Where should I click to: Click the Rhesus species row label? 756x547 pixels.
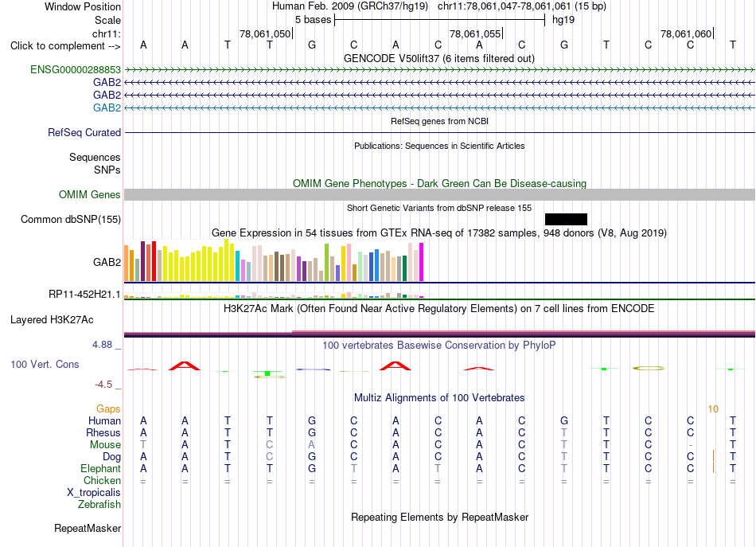(x=103, y=432)
